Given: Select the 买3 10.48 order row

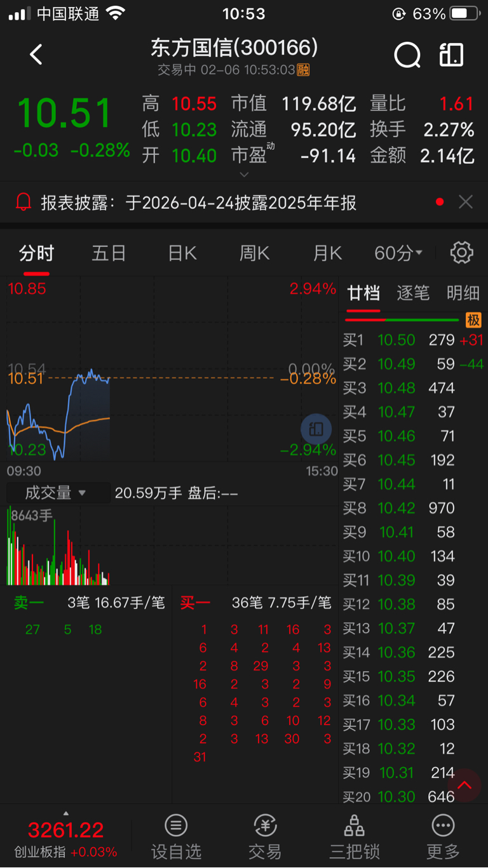Looking at the screenshot, I should click(x=413, y=388).
